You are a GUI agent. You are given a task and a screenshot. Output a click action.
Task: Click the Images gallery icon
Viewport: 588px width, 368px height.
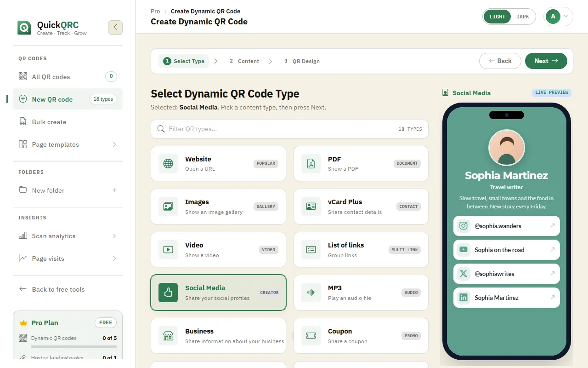(168, 207)
